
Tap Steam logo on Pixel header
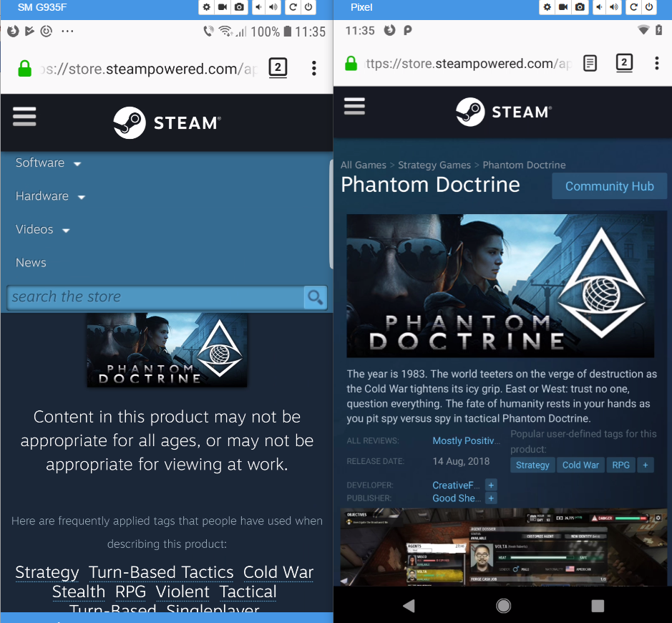click(x=504, y=112)
